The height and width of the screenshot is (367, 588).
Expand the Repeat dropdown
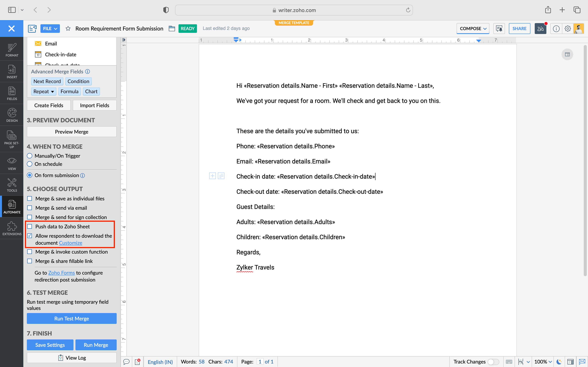(44, 91)
